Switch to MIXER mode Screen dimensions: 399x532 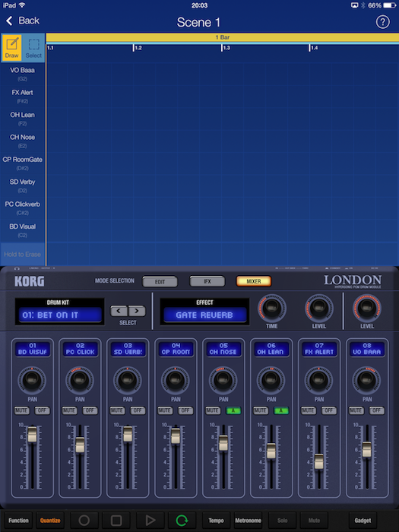(254, 281)
